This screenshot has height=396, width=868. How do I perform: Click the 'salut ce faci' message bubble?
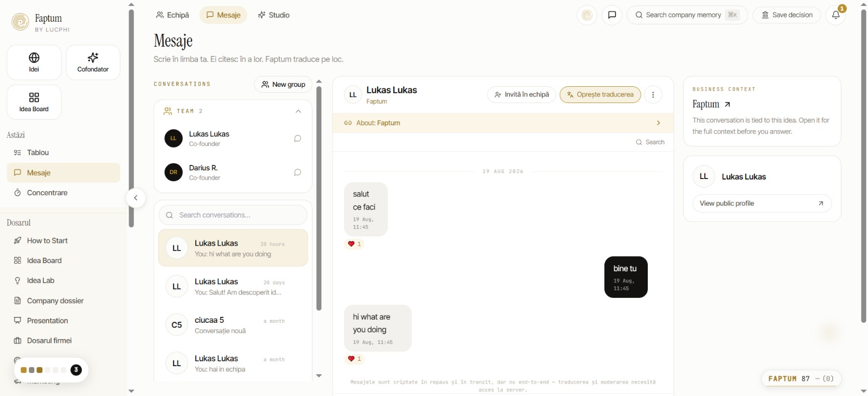coord(366,209)
